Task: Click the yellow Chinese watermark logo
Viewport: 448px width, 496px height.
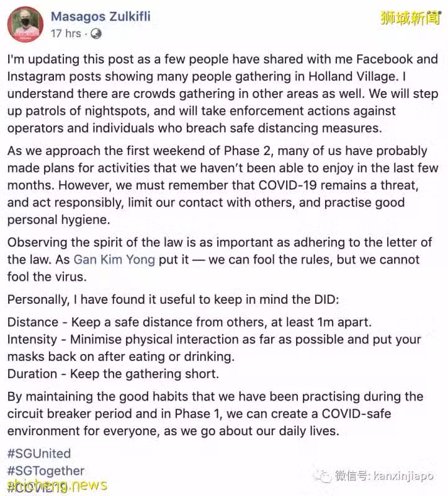Action: pos(411,18)
